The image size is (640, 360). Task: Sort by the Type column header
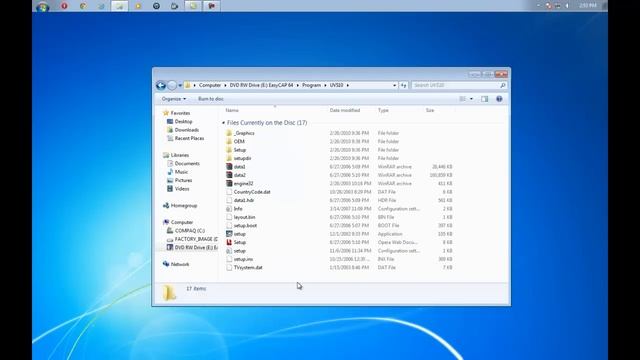coord(383,110)
